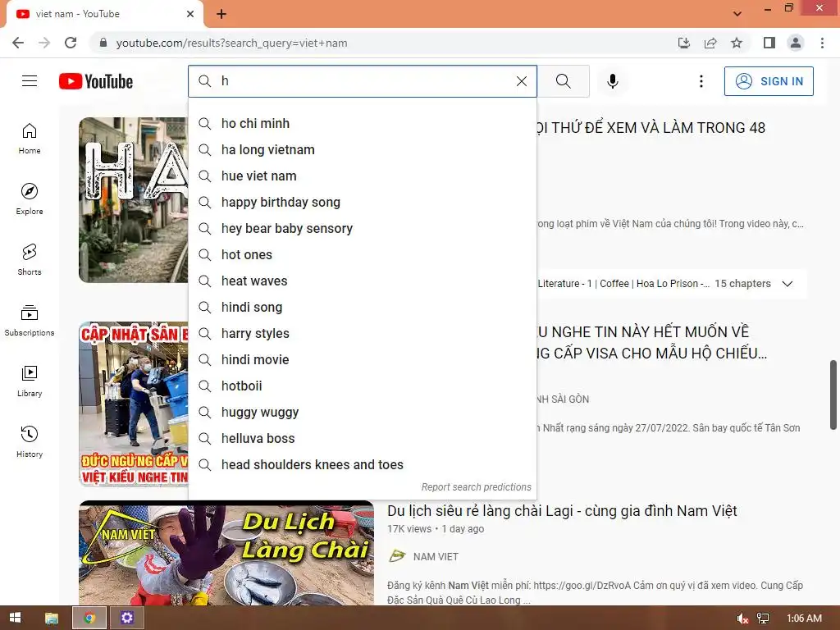Go back in browser
The height and width of the screenshot is (630, 840).
[x=18, y=43]
